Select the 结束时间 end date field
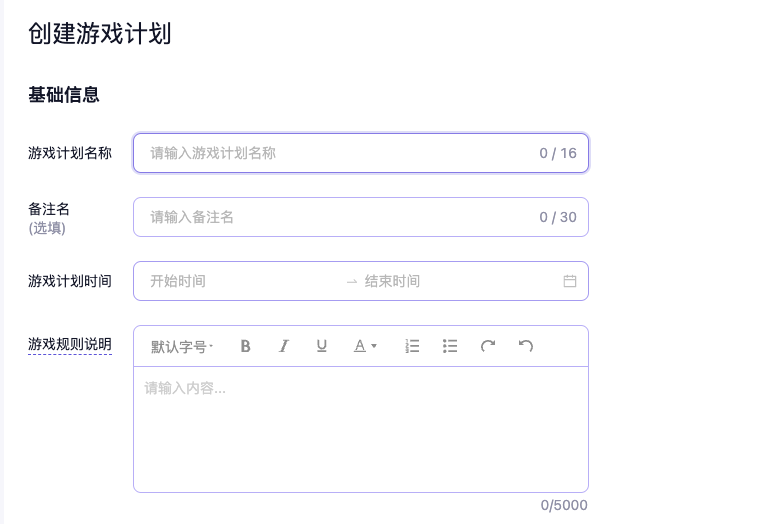 click(450, 281)
